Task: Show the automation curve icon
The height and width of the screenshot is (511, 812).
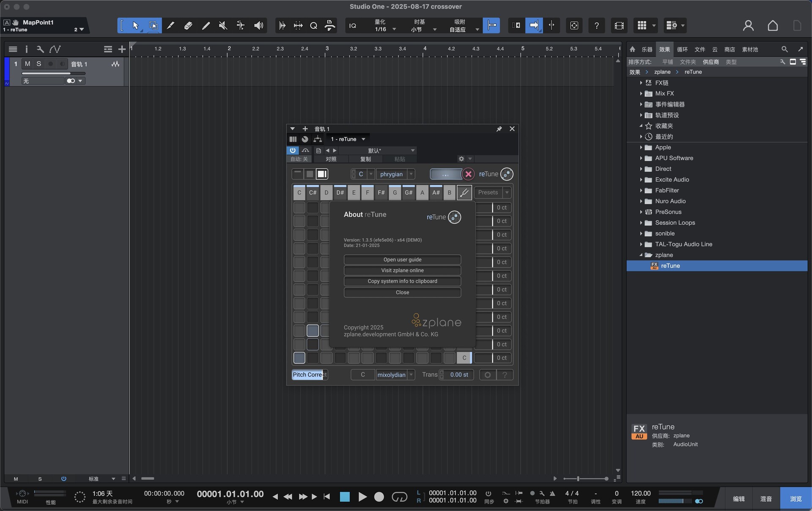Action: (x=55, y=49)
